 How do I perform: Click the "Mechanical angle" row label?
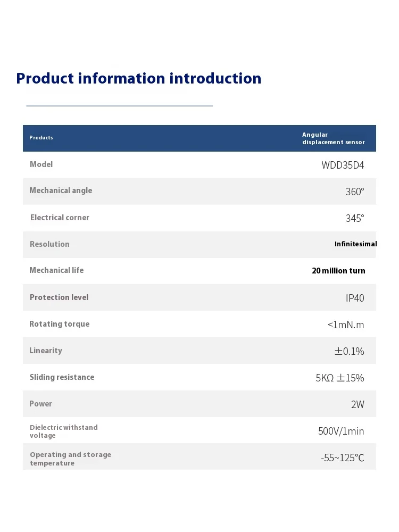pos(61,190)
